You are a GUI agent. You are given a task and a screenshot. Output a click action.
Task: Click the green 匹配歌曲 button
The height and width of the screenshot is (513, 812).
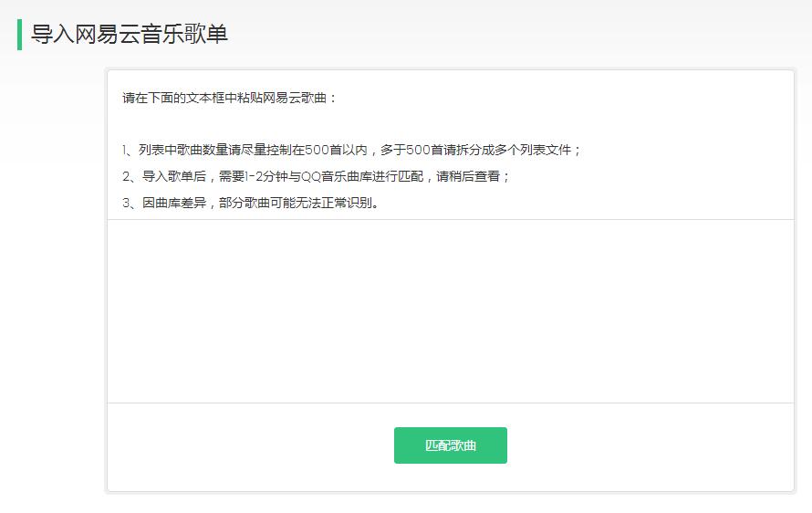pos(450,445)
